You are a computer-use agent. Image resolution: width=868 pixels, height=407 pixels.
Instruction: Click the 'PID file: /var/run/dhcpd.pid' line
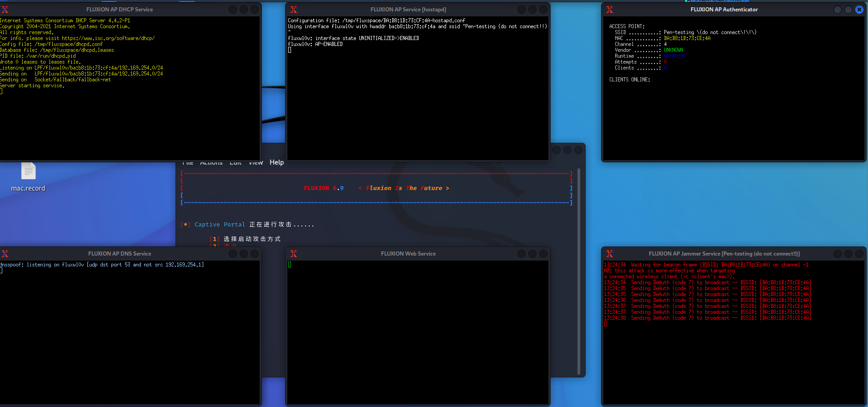pyautogui.click(x=38, y=56)
